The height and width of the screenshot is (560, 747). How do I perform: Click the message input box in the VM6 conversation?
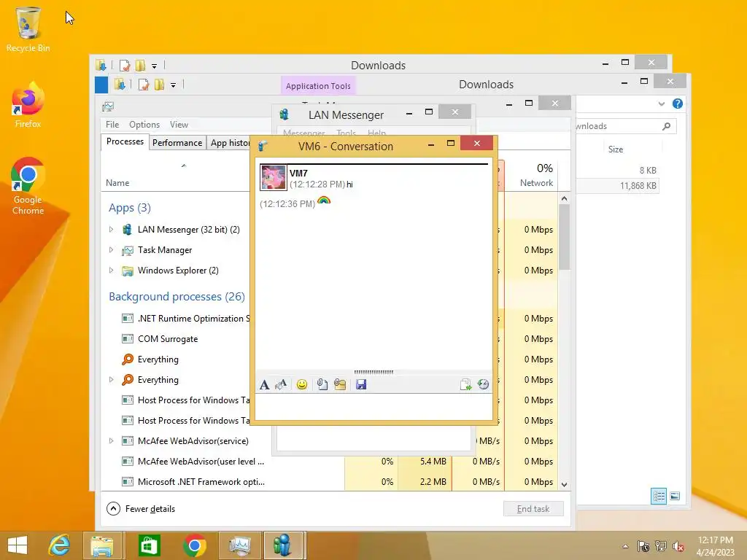click(373, 406)
